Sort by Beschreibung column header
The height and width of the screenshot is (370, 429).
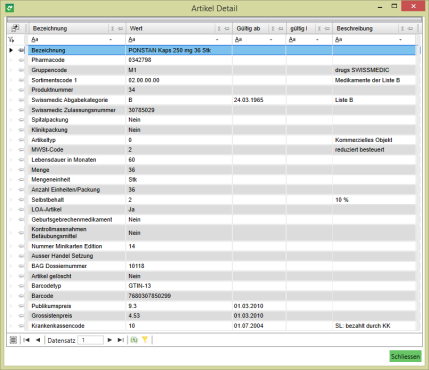pos(355,29)
